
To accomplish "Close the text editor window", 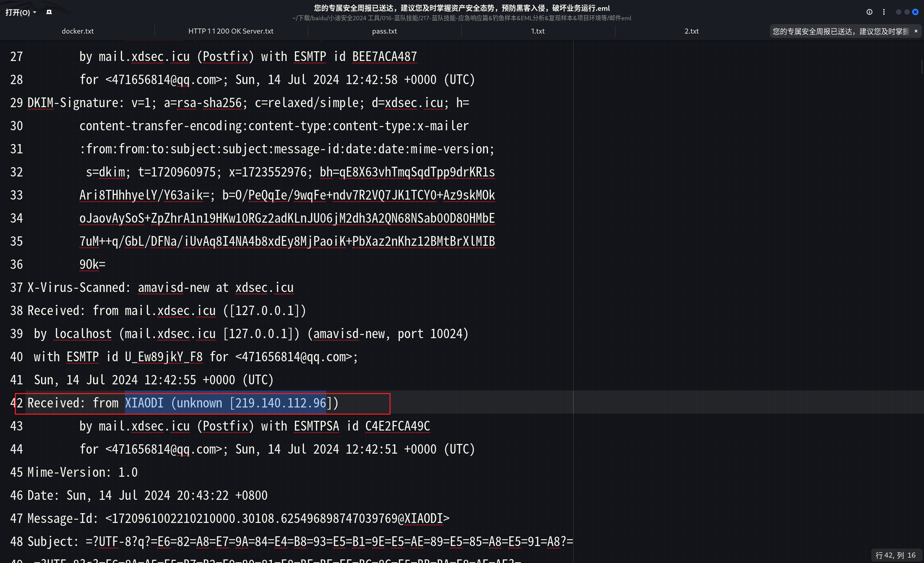I will (x=915, y=12).
